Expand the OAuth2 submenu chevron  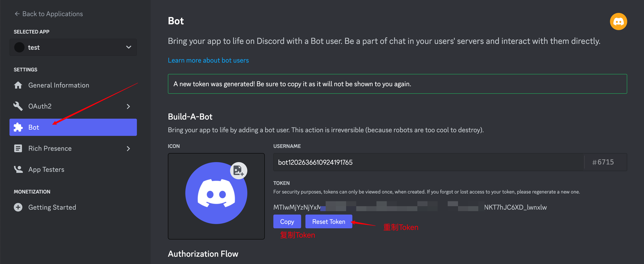pyautogui.click(x=128, y=106)
